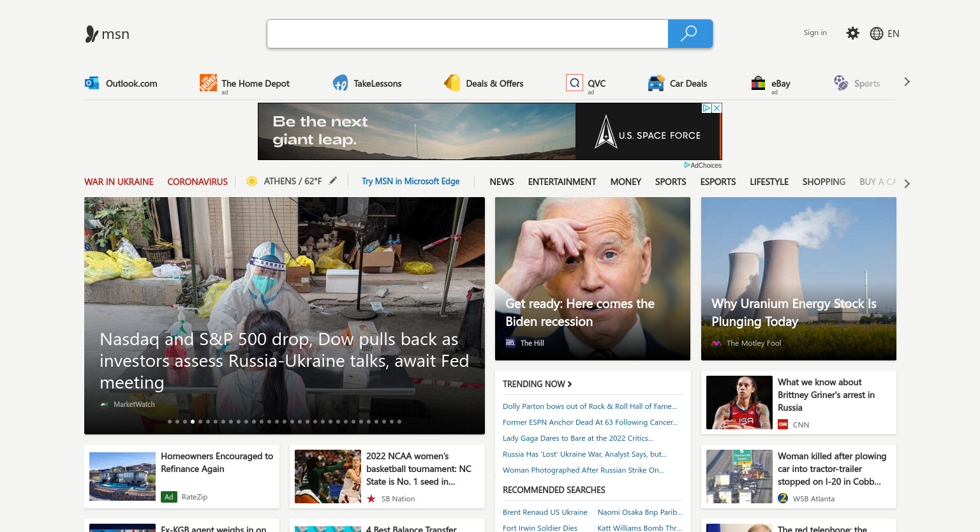Screen dimensions: 980x532
Task: Open Russia Has 'Lost' Ukraine War link
Action: coord(584,454)
